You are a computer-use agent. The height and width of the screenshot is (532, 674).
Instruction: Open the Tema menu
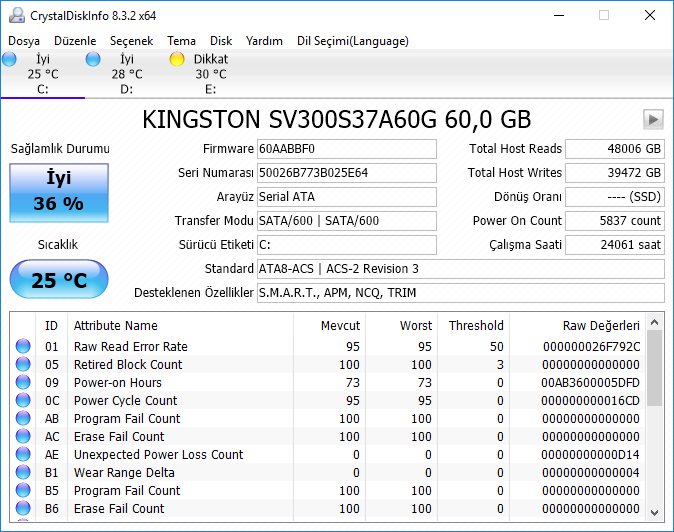[x=181, y=41]
